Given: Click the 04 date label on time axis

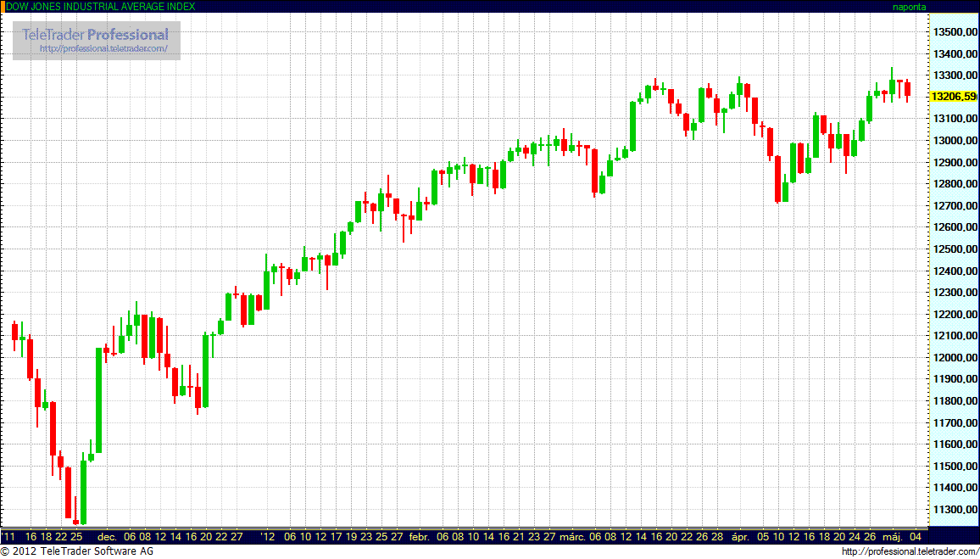Looking at the screenshot, I should (914, 536).
